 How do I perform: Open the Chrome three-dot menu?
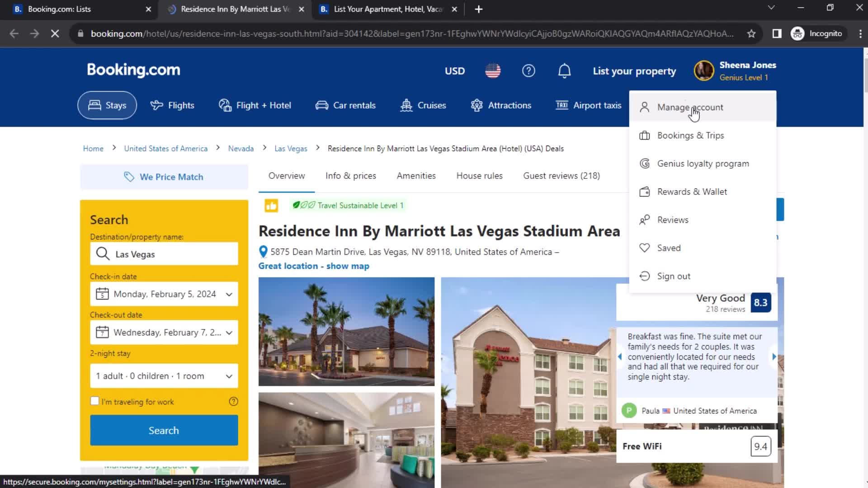(860, 33)
